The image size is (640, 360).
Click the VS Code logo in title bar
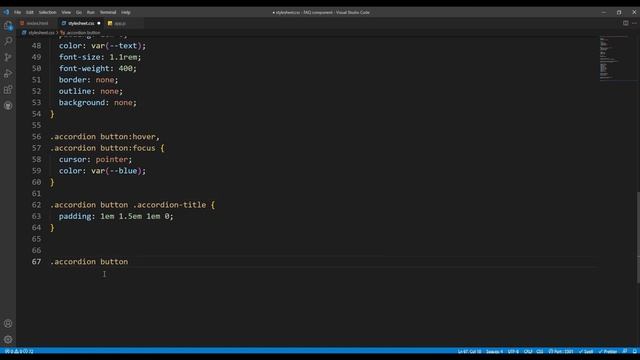click(6, 12)
